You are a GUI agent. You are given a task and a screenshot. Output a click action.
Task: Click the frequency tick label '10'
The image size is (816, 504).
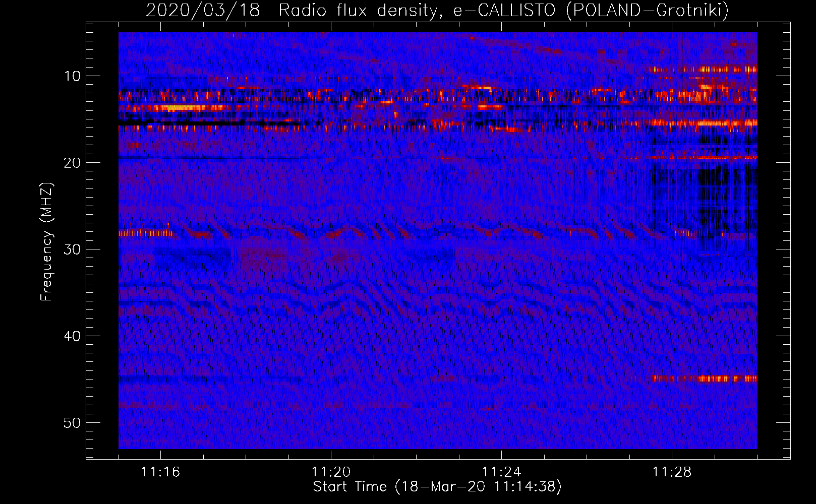point(73,76)
